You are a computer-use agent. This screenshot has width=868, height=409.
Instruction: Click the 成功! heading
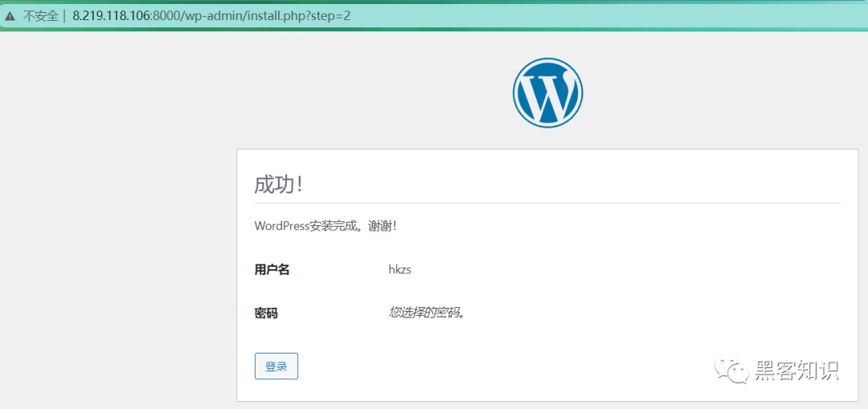278,185
